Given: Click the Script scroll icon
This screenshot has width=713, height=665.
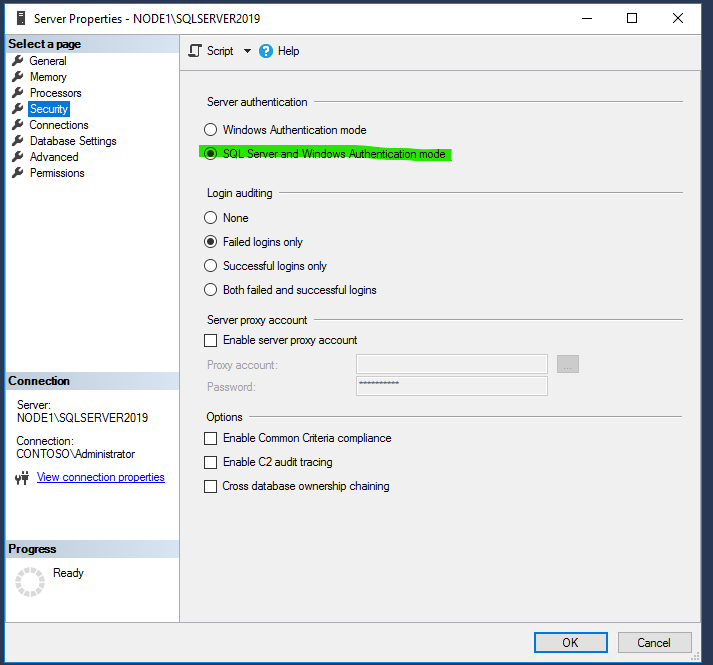Looking at the screenshot, I should [195, 51].
